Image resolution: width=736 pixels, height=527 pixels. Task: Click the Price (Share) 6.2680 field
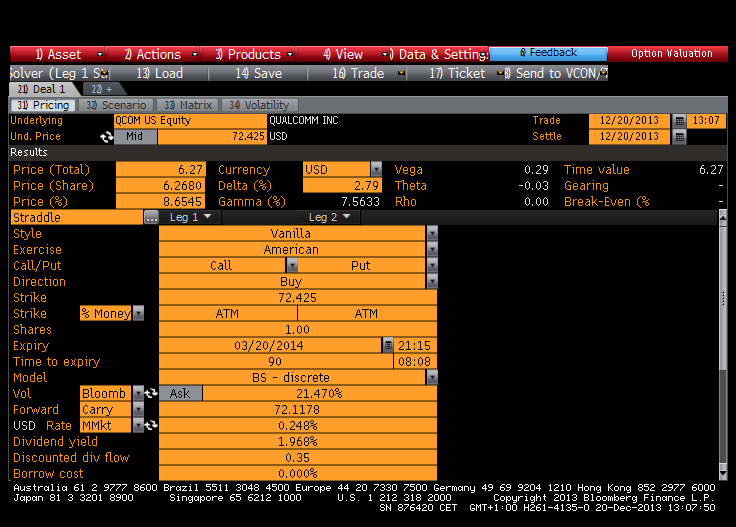pyautogui.click(x=161, y=186)
